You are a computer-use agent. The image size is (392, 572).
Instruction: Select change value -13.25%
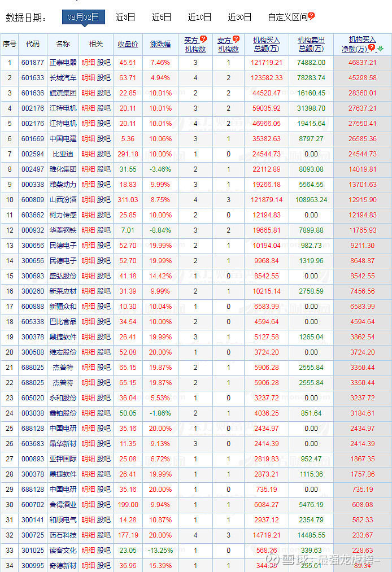point(160,551)
